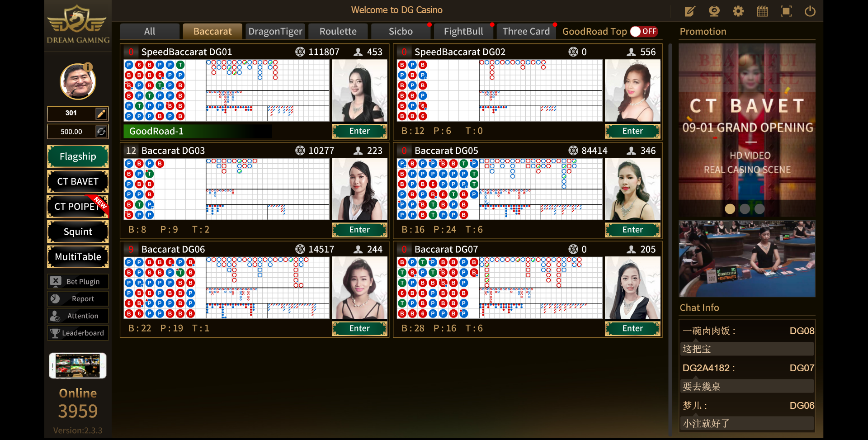Click the chip icon on Baccarat DG06
The image size is (868, 440).
point(300,249)
